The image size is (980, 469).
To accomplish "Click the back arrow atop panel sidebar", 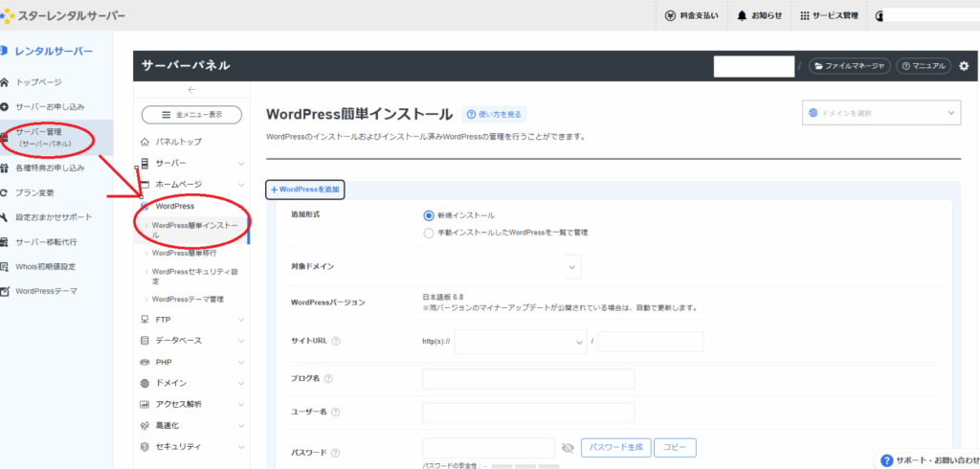I will 191,90.
